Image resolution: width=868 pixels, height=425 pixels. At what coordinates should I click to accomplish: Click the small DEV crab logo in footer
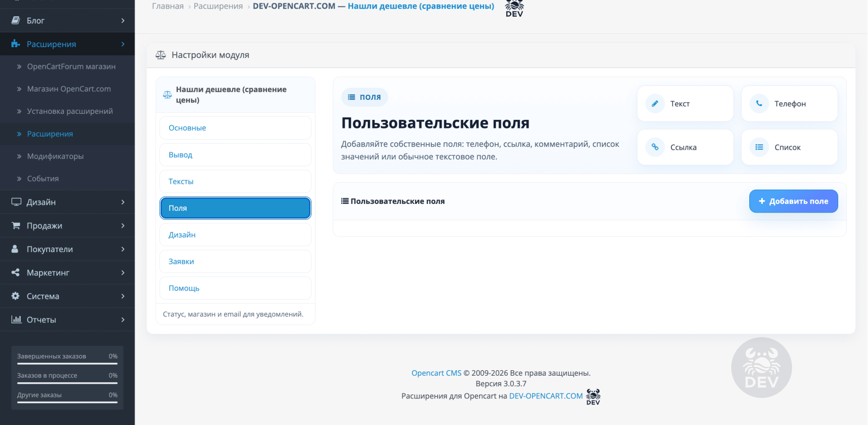pos(593,396)
